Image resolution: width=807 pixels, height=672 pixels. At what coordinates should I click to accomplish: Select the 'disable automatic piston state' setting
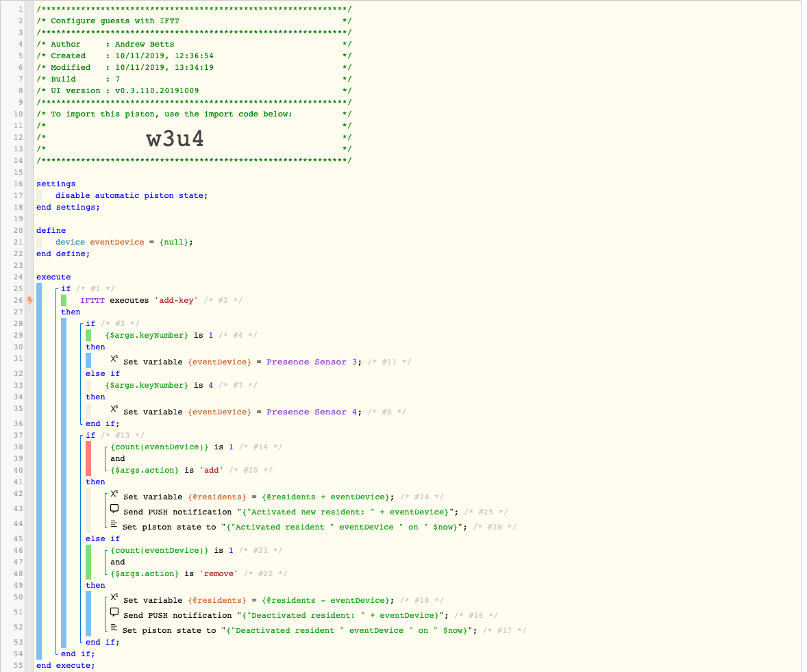tap(132, 195)
